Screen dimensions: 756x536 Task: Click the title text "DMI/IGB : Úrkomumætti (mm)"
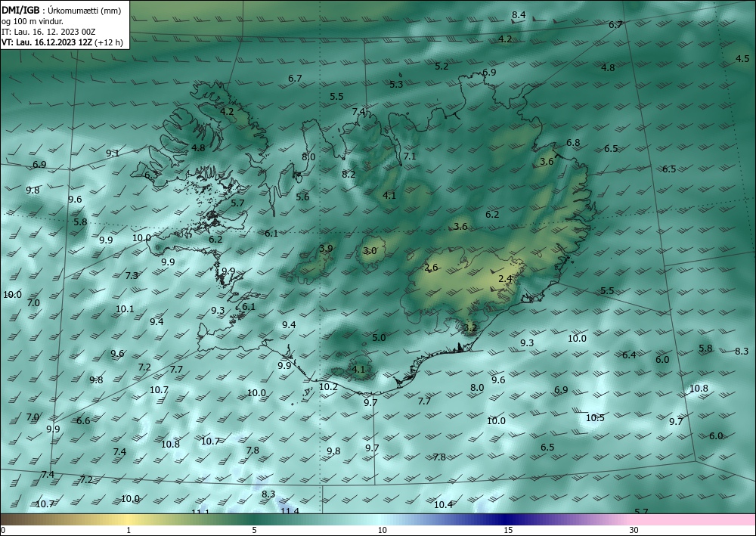(61, 10)
